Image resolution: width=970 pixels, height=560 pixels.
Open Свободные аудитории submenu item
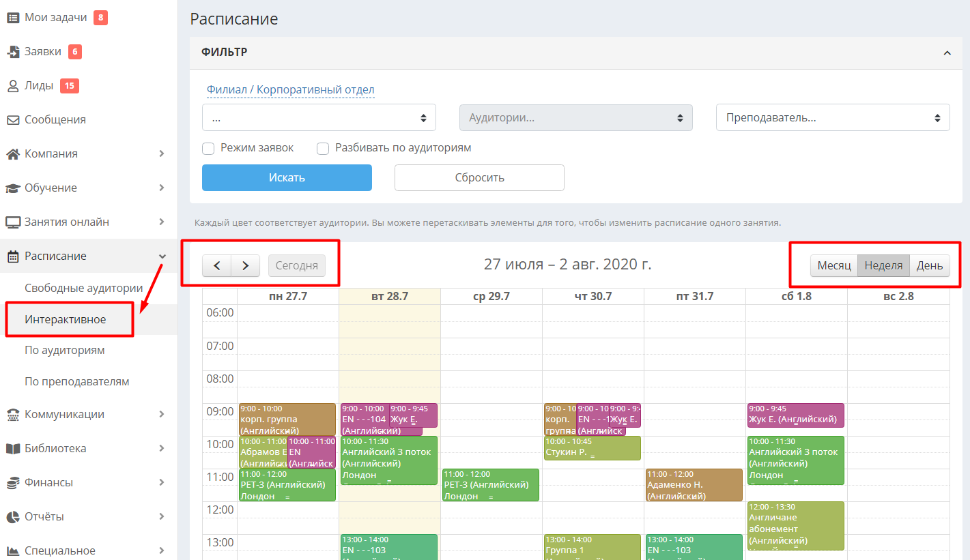(84, 288)
